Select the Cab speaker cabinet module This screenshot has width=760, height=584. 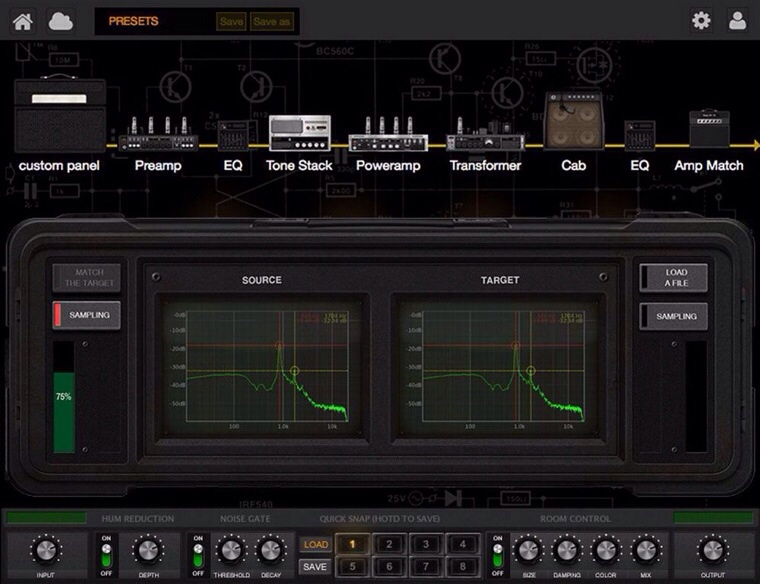[x=574, y=121]
